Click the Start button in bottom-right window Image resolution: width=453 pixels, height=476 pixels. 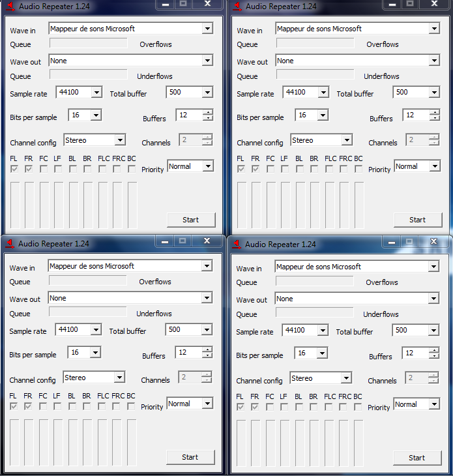(418, 458)
